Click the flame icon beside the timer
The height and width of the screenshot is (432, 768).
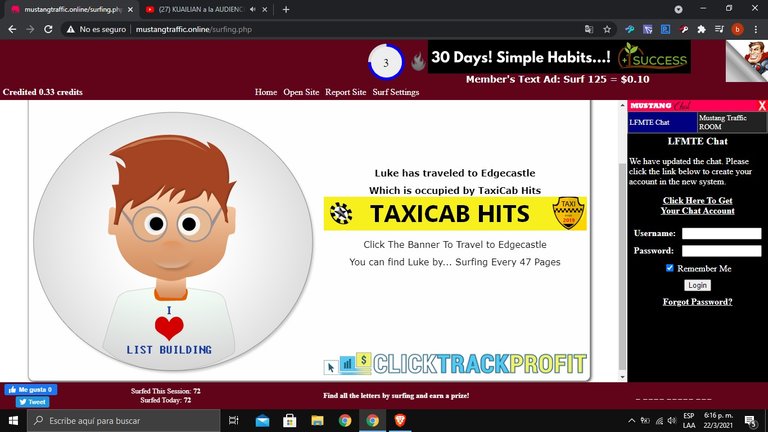[418, 62]
